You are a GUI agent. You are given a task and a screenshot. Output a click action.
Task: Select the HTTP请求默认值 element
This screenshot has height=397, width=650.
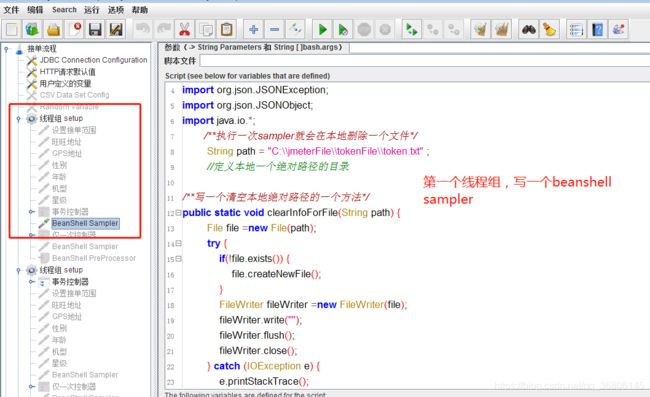[68, 72]
